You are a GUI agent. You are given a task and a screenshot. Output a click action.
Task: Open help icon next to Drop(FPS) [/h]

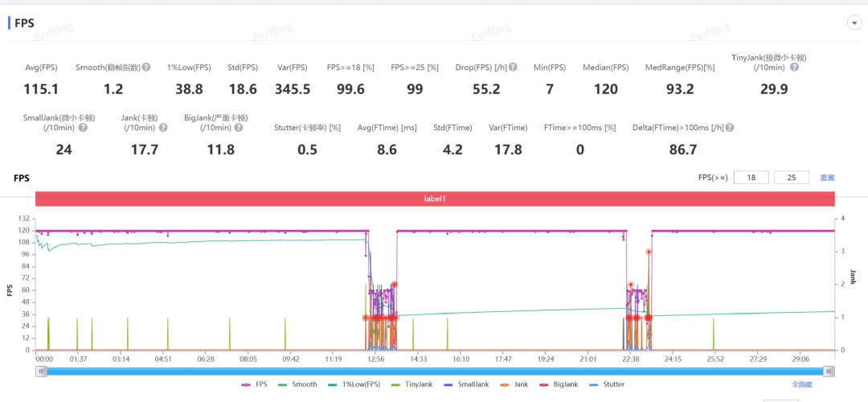point(513,67)
